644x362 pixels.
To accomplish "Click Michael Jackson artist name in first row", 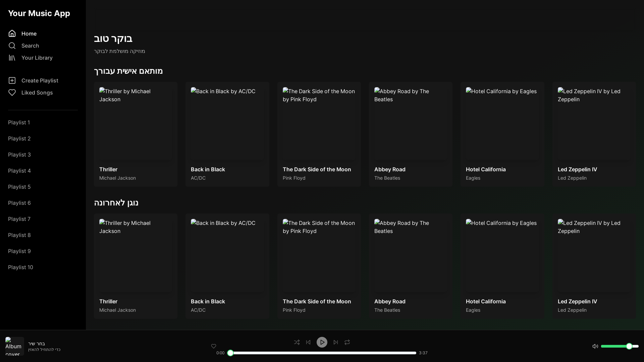I will pyautogui.click(x=117, y=178).
